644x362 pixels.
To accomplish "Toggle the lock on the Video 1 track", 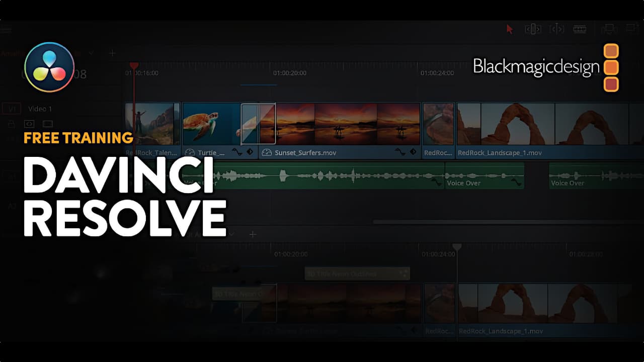I will (x=11, y=124).
